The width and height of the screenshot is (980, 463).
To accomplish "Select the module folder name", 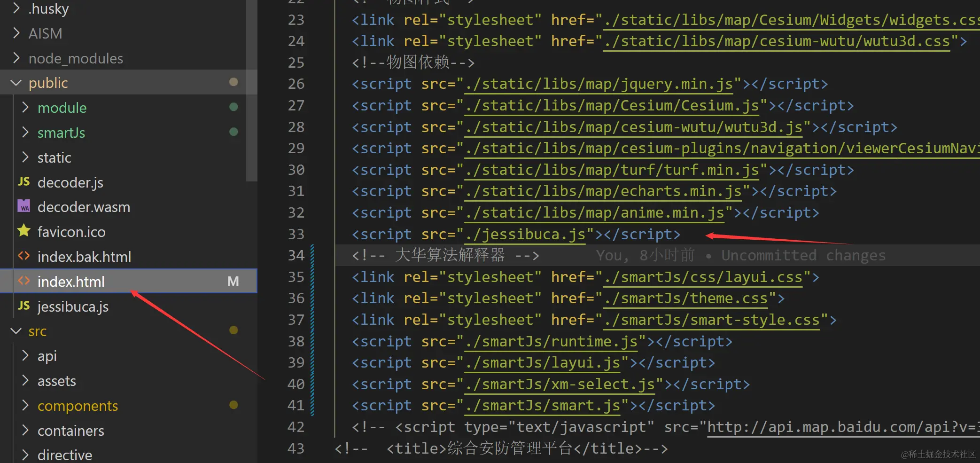I will 62,108.
